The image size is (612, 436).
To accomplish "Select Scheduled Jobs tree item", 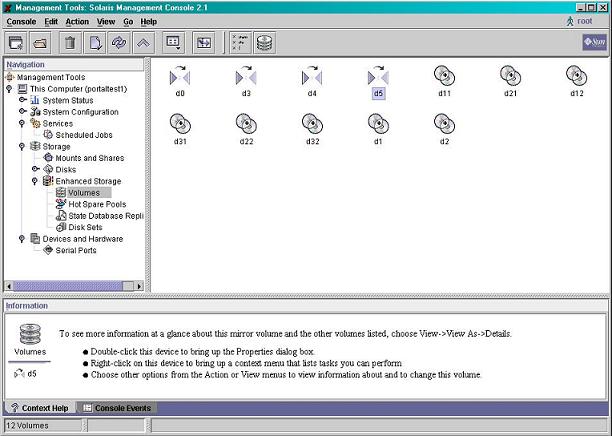I will pyautogui.click(x=78, y=135).
